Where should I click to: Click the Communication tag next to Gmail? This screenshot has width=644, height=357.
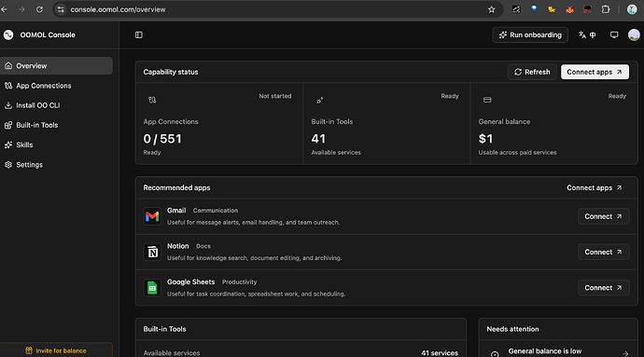point(216,210)
